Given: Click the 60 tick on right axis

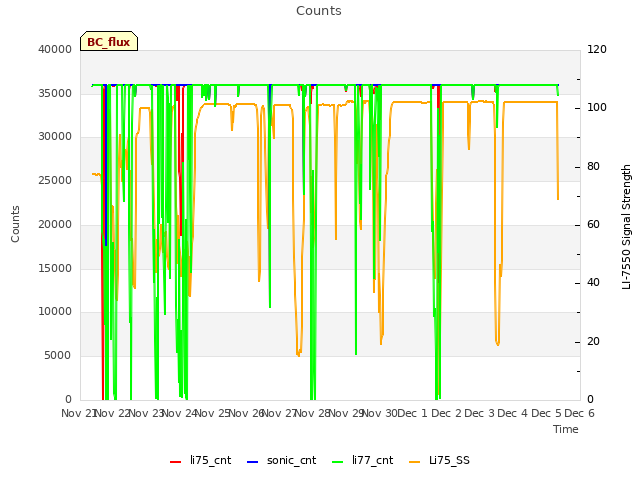Looking at the screenshot, I should click(x=593, y=224).
